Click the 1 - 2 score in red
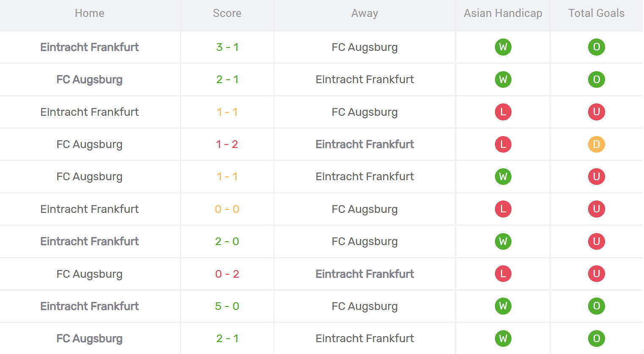Screen dimensions: 644x354 227,144
